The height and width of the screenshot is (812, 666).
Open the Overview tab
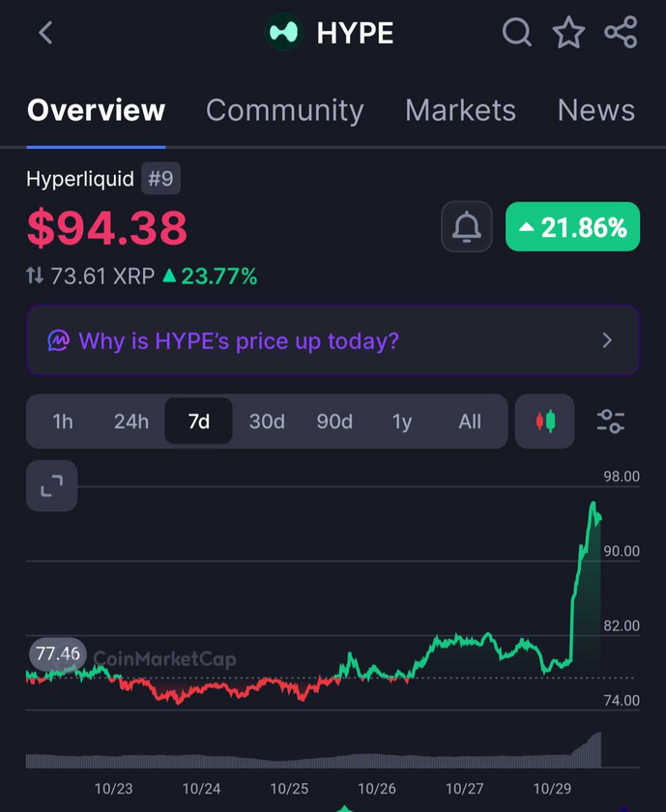click(97, 110)
